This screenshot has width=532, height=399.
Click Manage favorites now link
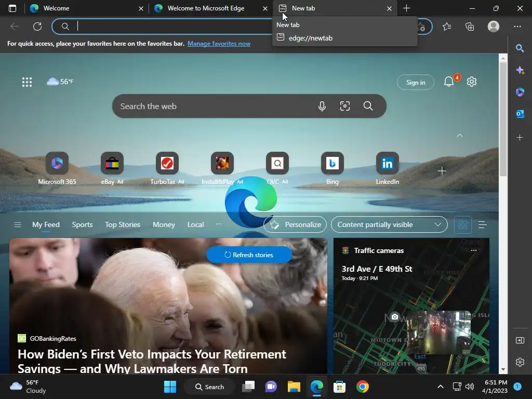(x=219, y=44)
